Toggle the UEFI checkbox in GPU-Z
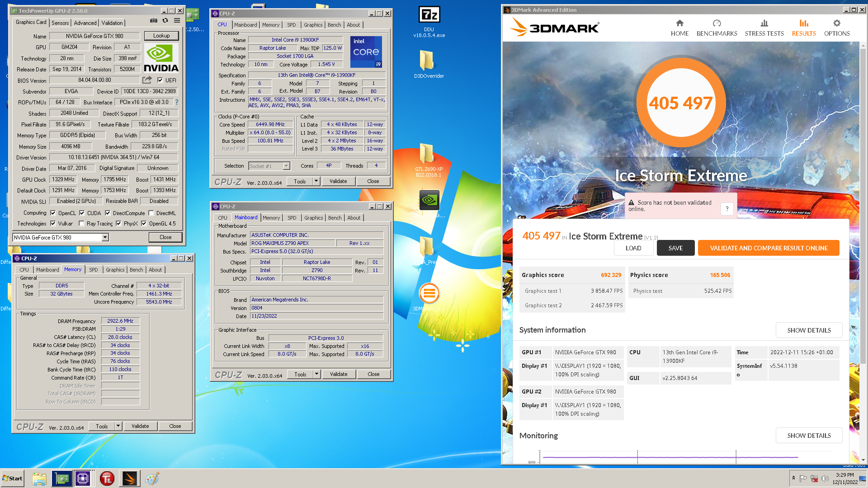This screenshot has height=488, width=868. (x=160, y=80)
